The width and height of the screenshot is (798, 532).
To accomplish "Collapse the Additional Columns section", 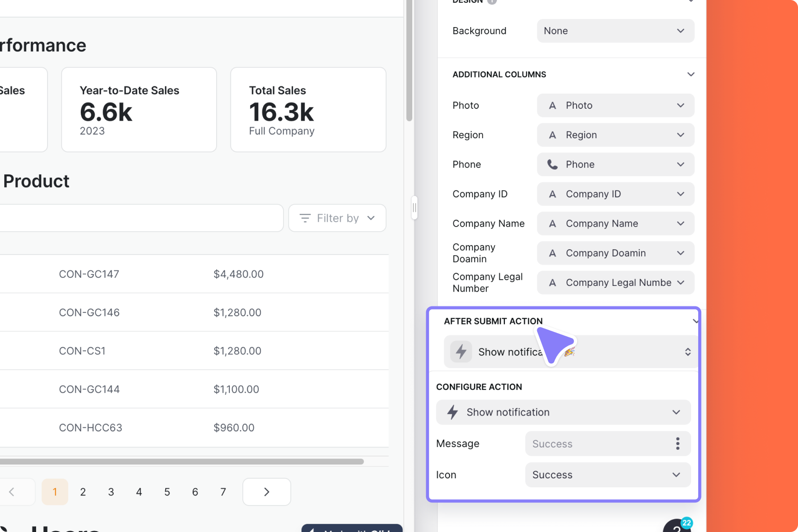I will pyautogui.click(x=691, y=75).
